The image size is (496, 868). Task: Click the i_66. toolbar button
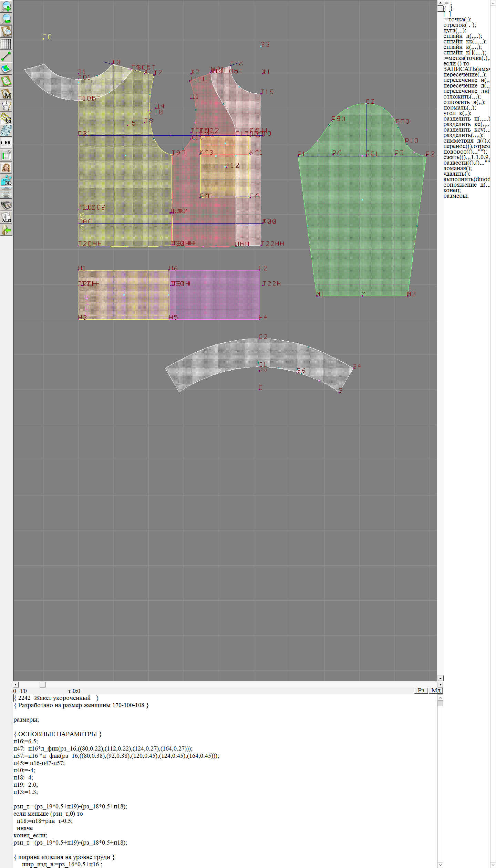pos(6,143)
